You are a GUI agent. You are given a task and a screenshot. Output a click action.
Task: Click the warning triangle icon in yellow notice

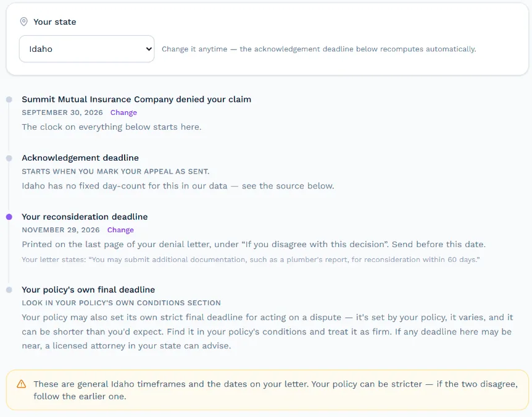[x=22, y=384]
